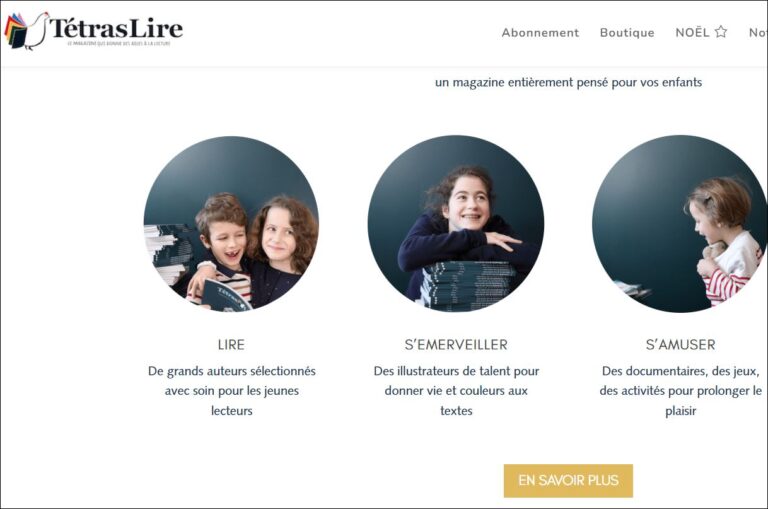Click the magazine entièrement pensé subtitle
Screen dimensions: 768x509
[x=568, y=82]
